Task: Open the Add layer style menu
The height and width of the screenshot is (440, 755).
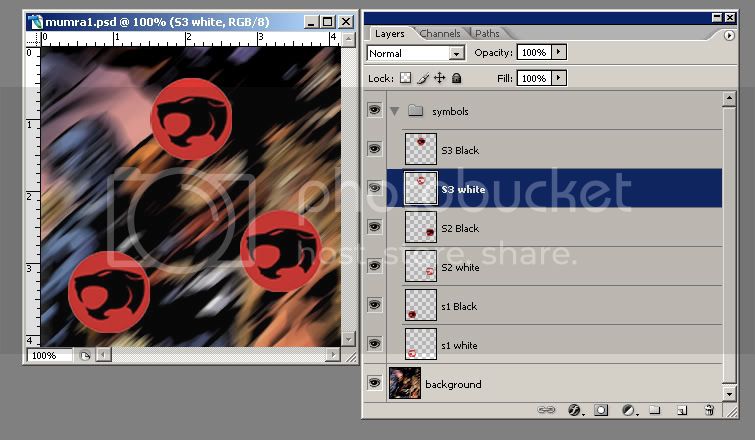Action: (575, 410)
